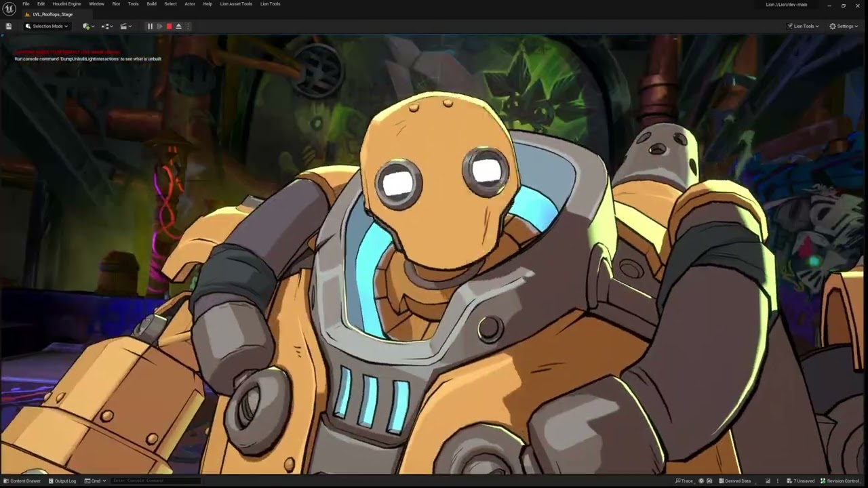868x488 pixels.
Task: Open the Lion Tools menu in menu bar
Action: 270,4
